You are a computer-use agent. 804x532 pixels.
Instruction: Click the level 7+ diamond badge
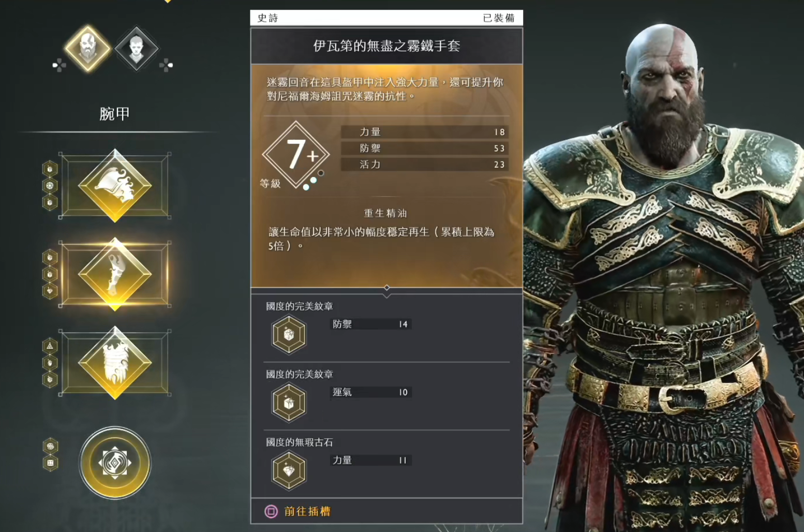pos(296,154)
